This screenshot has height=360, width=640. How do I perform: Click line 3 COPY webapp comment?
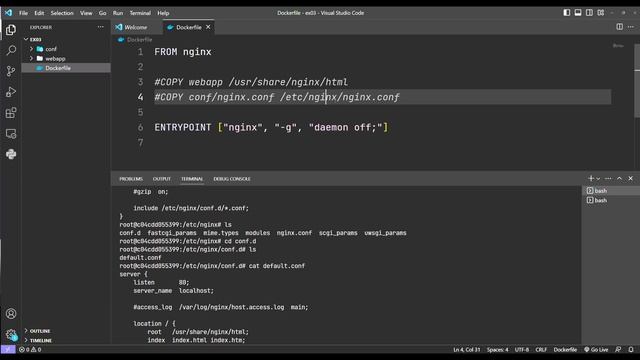click(251, 82)
